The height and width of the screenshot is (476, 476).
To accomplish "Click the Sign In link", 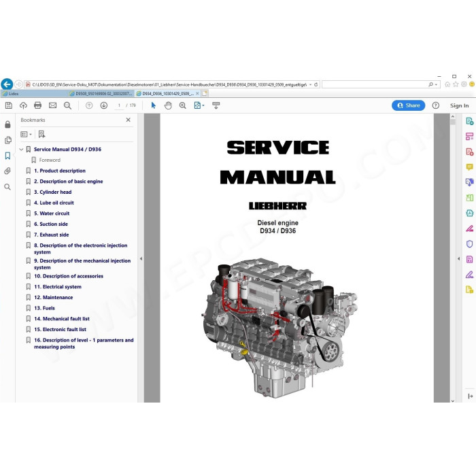I will pos(459,105).
